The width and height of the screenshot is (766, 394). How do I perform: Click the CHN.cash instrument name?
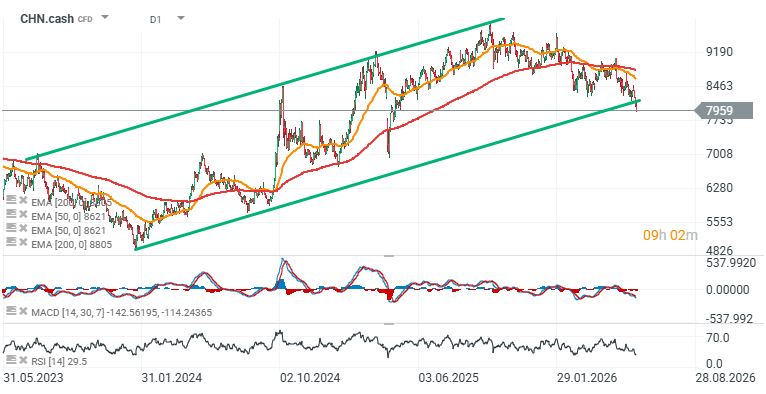click(47, 19)
